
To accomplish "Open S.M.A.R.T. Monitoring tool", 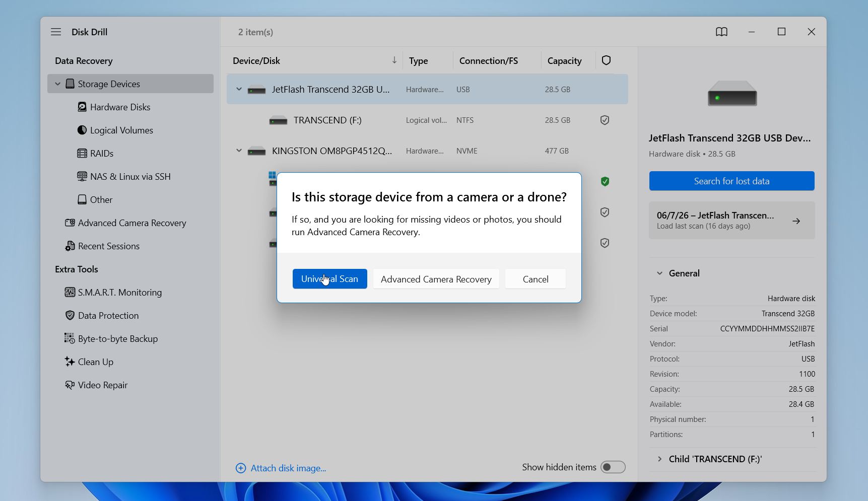I will point(120,292).
